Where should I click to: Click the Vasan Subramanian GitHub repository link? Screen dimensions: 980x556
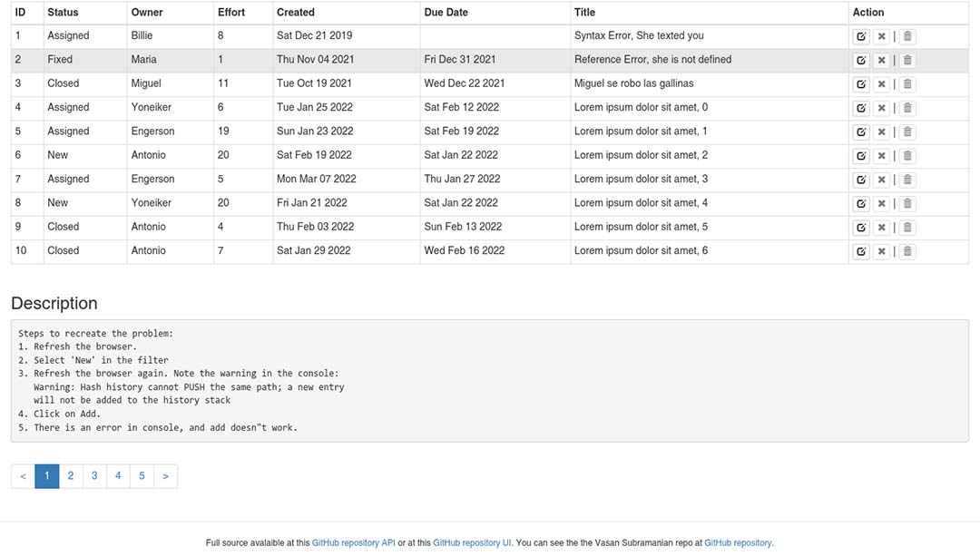[738, 543]
